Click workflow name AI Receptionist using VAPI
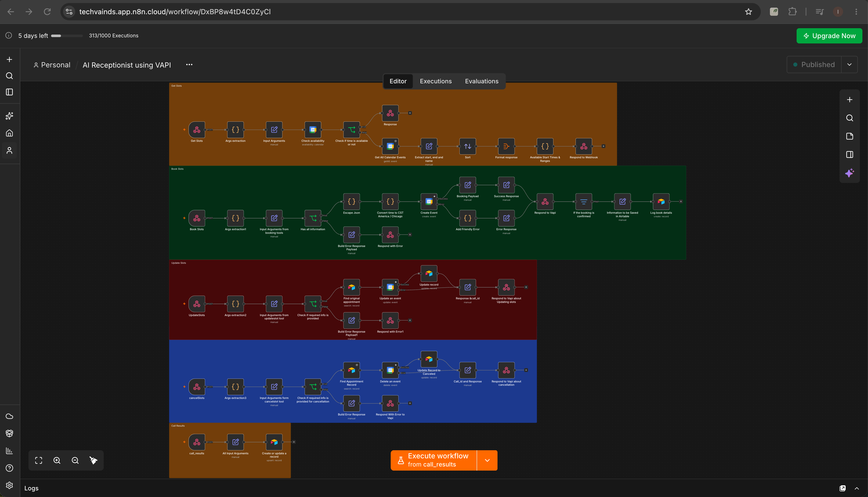Image resolution: width=868 pixels, height=497 pixels. 127,65
